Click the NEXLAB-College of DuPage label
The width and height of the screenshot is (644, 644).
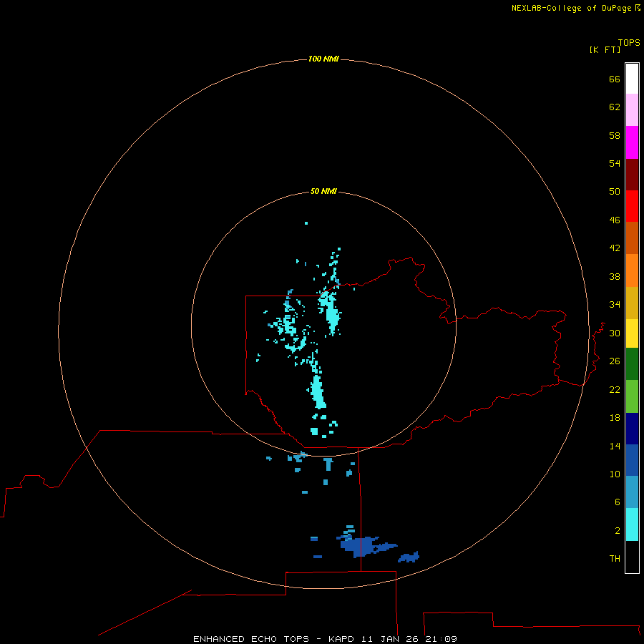pyautogui.click(x=571, y=8)
